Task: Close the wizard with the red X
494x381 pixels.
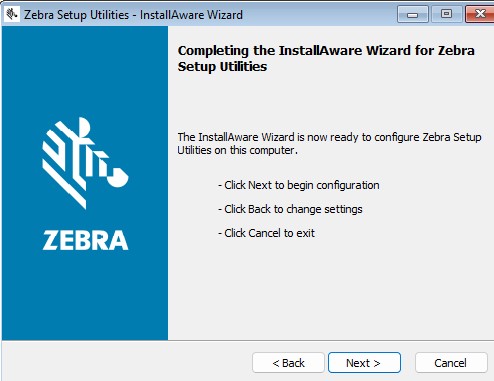Action: point(480,14)
